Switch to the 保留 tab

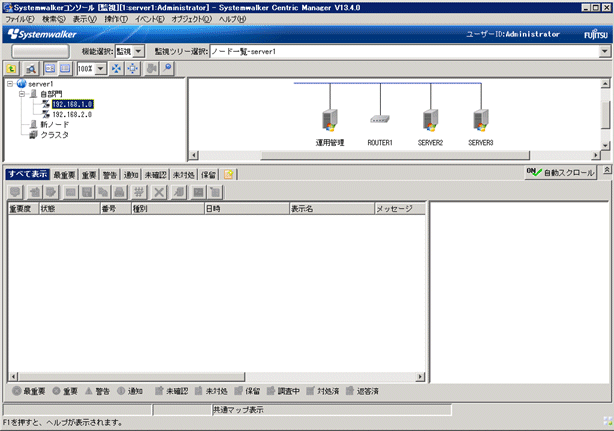[x=208, y=175]
